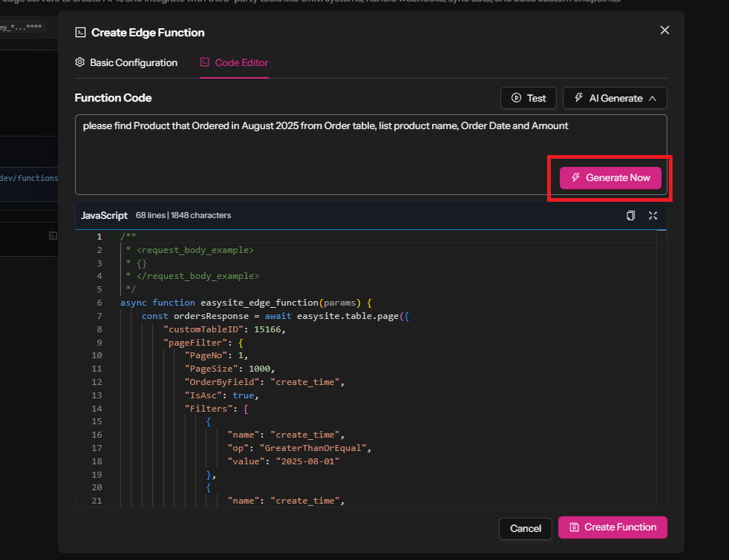729x560 pixels.
Task: Click the small terminal icon behind the dialog
Action: [x=53, y=235]
